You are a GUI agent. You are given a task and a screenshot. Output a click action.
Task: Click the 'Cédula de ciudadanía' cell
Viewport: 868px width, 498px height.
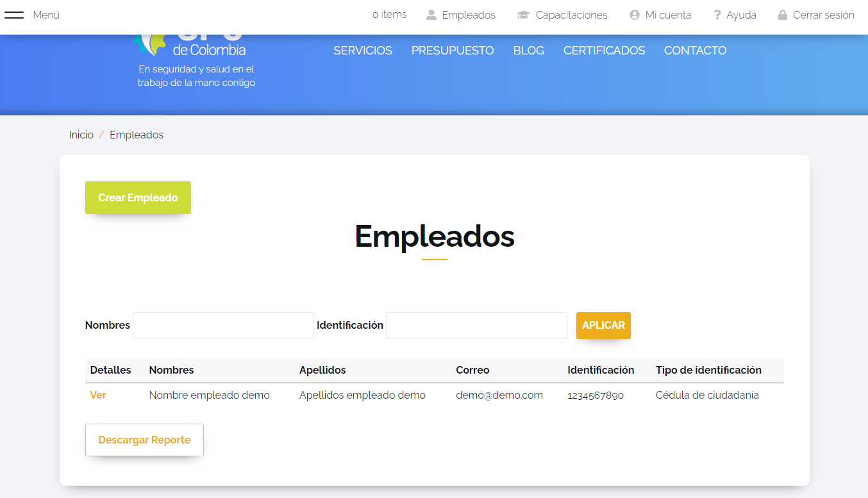click(x=707, y=395)
